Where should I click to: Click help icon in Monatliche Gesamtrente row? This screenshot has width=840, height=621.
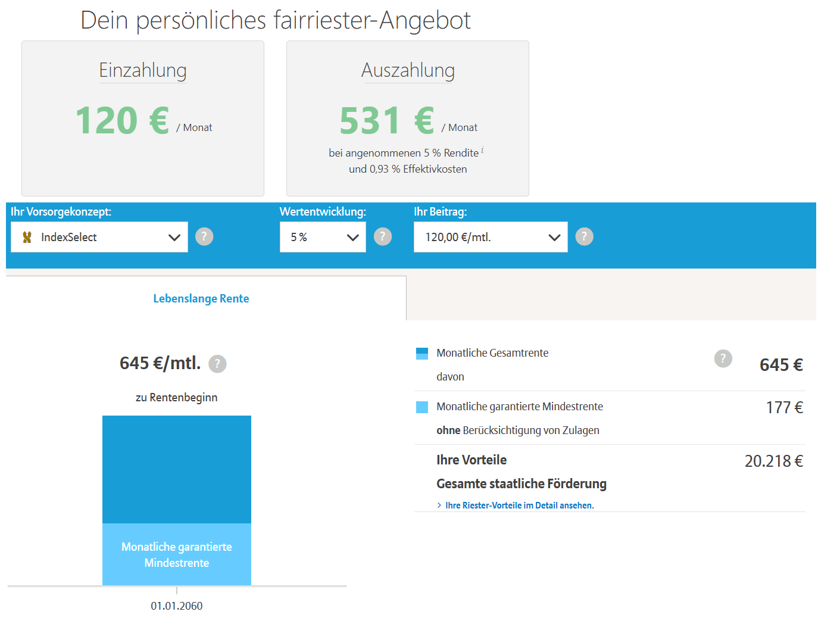[723, 358]
